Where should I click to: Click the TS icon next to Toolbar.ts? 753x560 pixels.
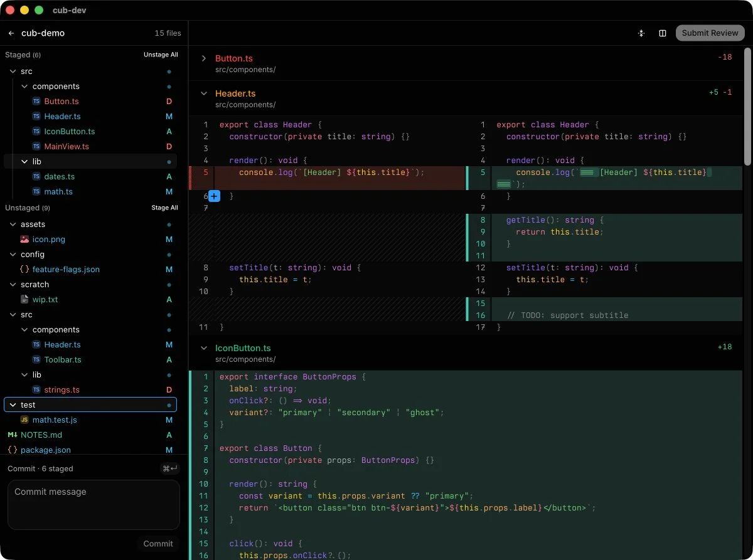pyautogui.click(x=36, y=359)
